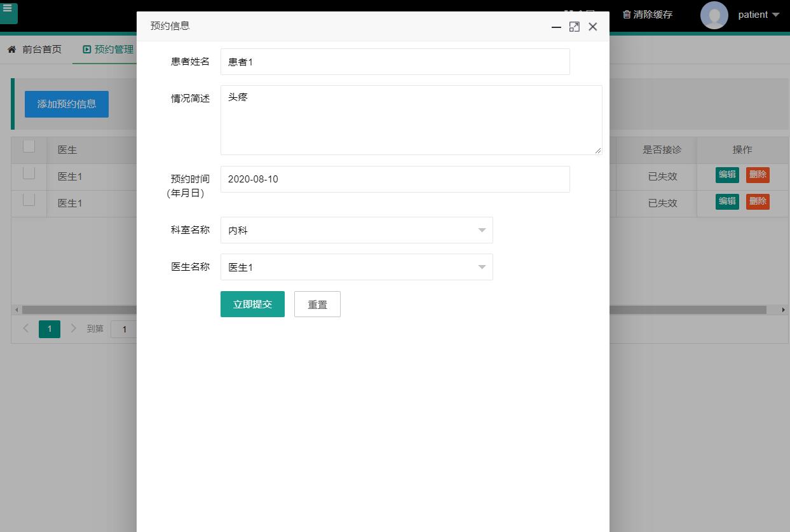Reset the form with 重置 button
The width and height of the screenshot is (790, 532).
pos(317,304)
